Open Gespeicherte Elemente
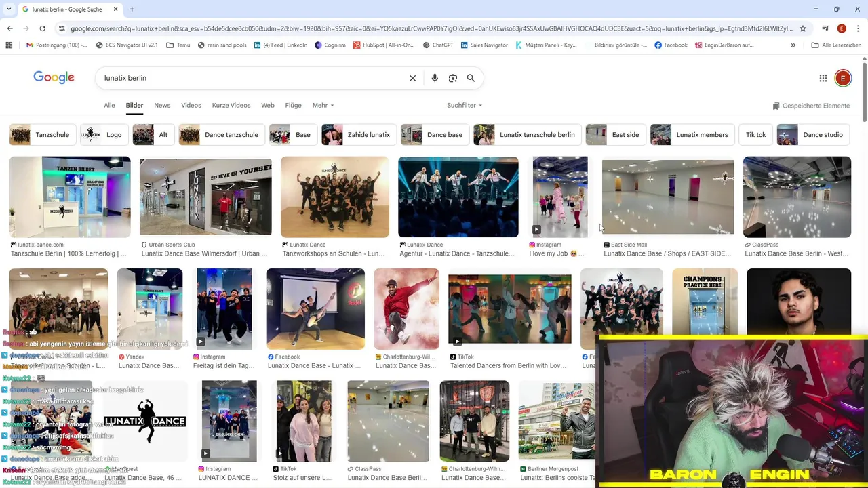 coord(811,106)
